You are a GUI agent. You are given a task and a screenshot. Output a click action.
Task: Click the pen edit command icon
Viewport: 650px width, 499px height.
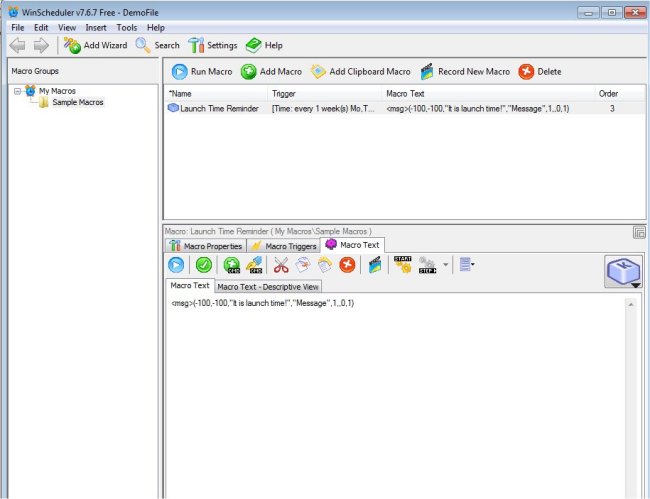[x=254, y=265]
